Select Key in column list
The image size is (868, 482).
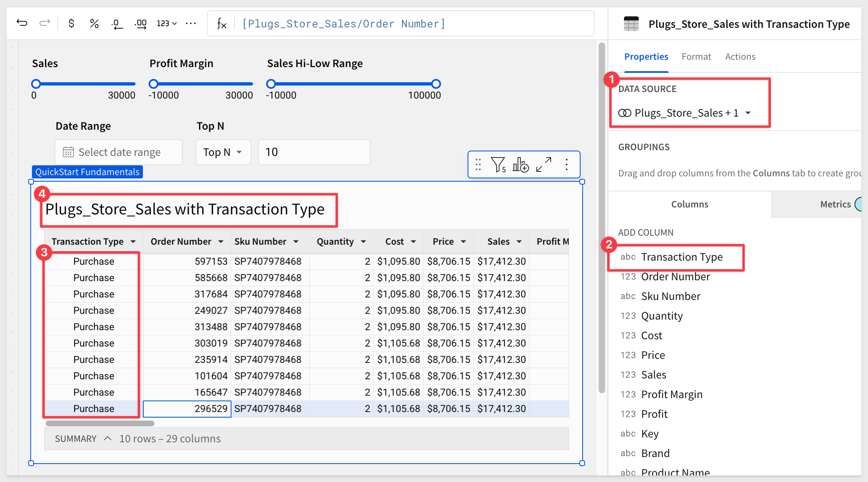coord(650,434)
